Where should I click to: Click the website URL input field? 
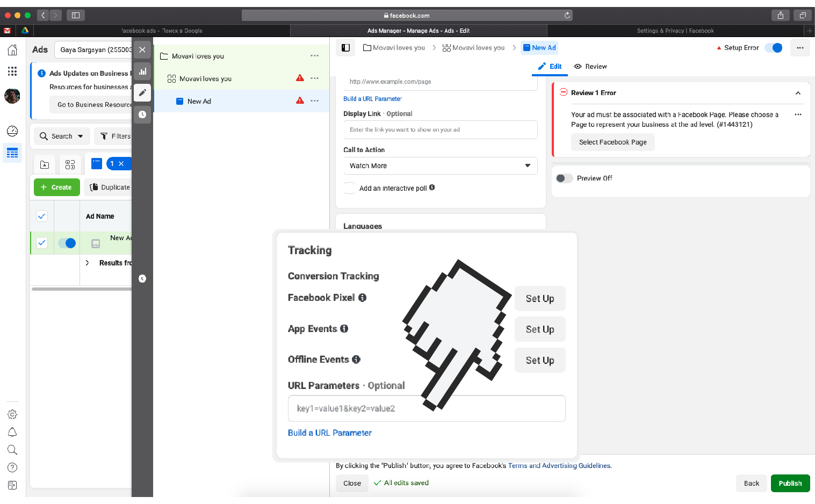coord(440,82)
